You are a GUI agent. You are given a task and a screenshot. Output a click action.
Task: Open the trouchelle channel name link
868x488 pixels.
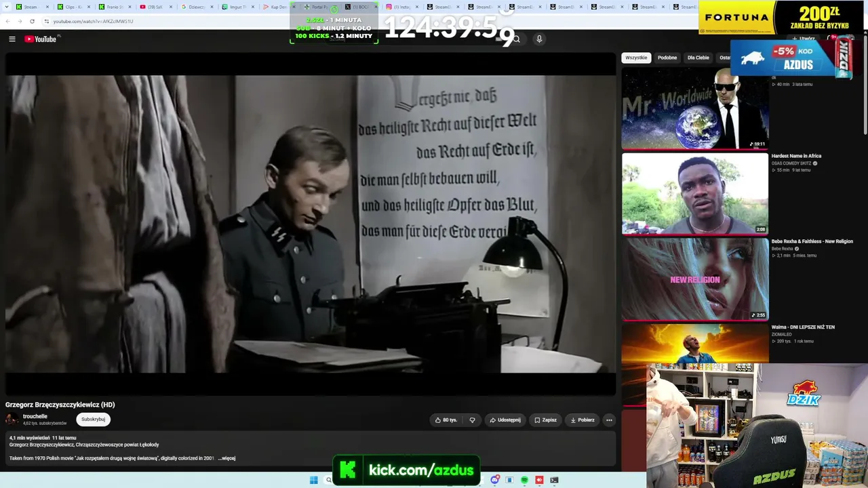pos(35,416)
